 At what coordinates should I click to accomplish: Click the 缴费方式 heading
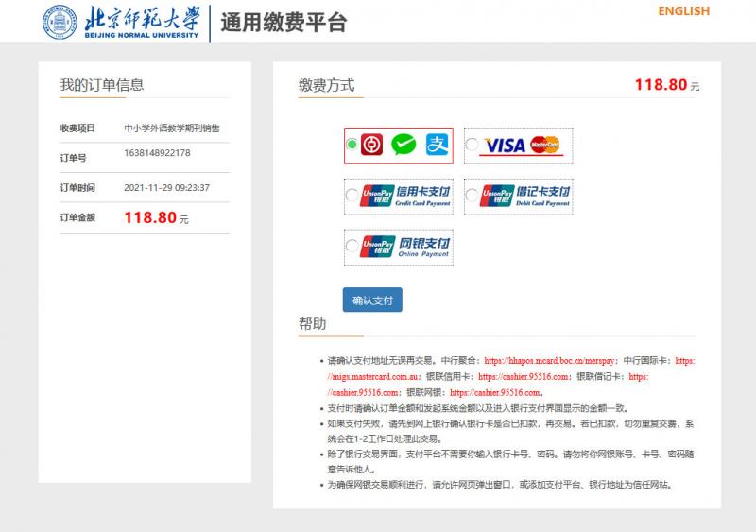coord(326,85)
